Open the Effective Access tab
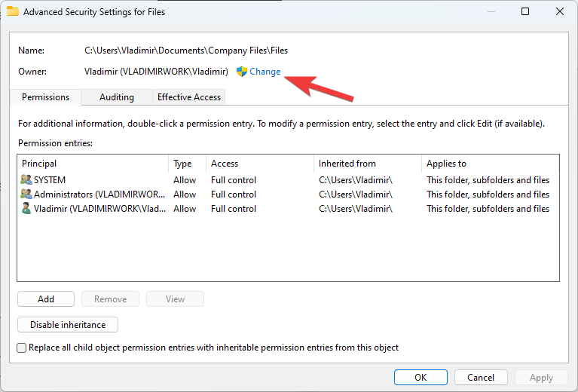 tap(188, 97)
